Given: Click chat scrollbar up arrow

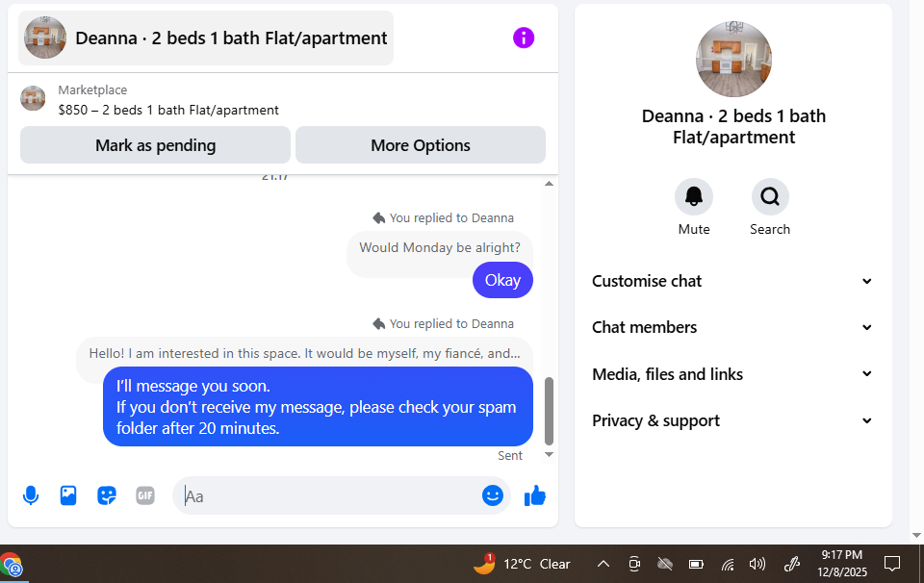Looking at the screenshot, I should (550, 184).
